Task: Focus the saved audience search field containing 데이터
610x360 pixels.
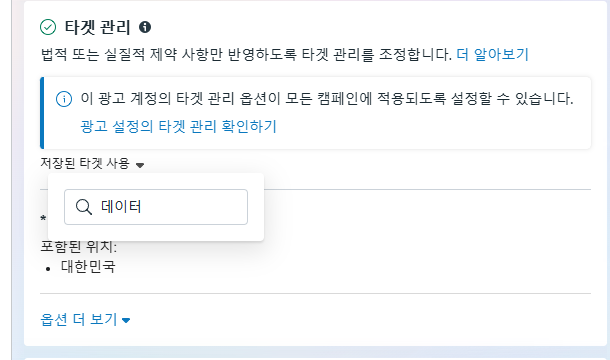Action: coord(156,207)
